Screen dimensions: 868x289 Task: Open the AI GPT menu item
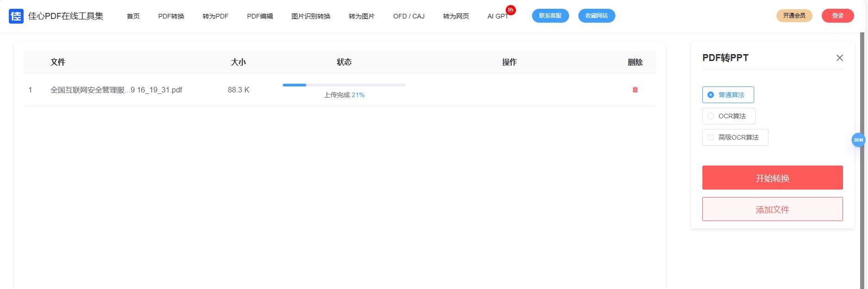[498, 16]
